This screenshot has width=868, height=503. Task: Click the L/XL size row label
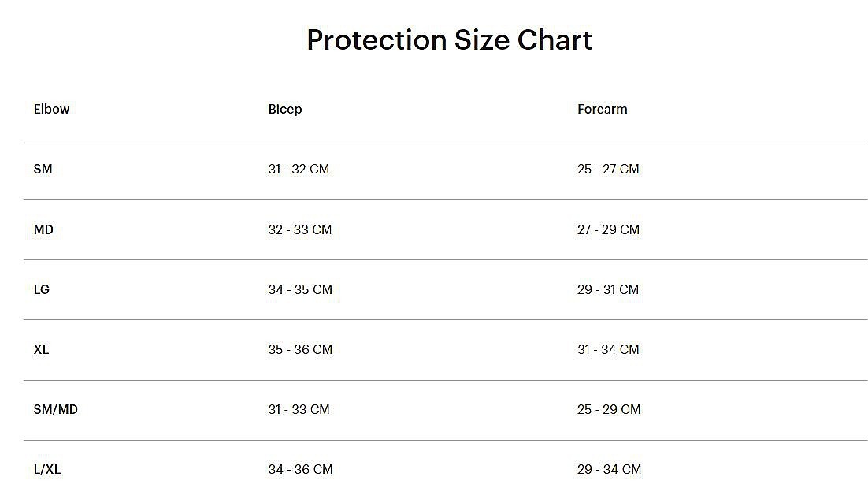(x=47, y=469)
